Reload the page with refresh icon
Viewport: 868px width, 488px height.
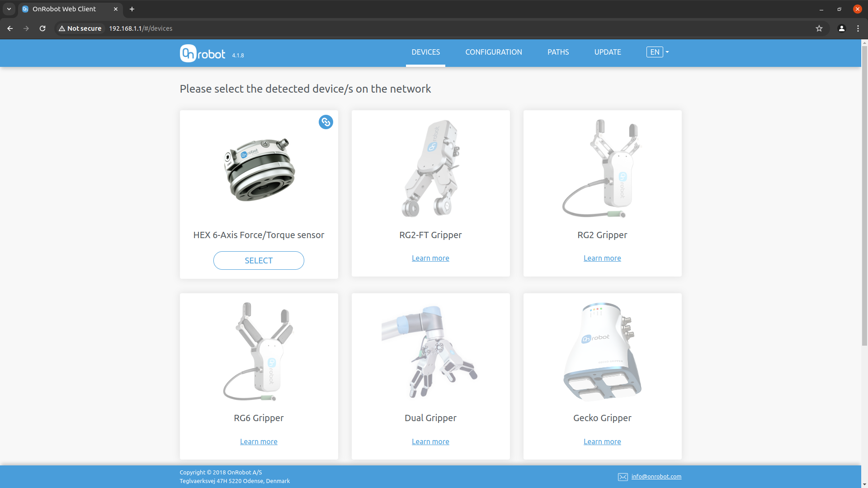pos(42,28)
